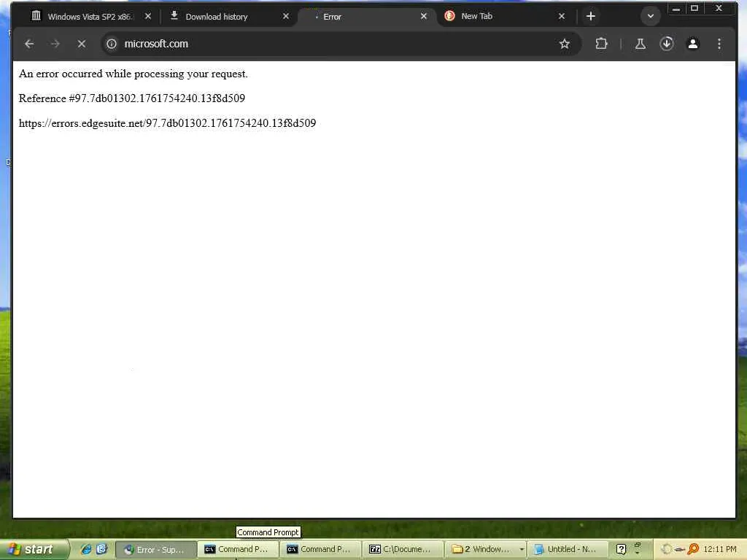Open the Chrome Labs flask icon
This screenshot has height=560, width=747.
pos(640,44)
